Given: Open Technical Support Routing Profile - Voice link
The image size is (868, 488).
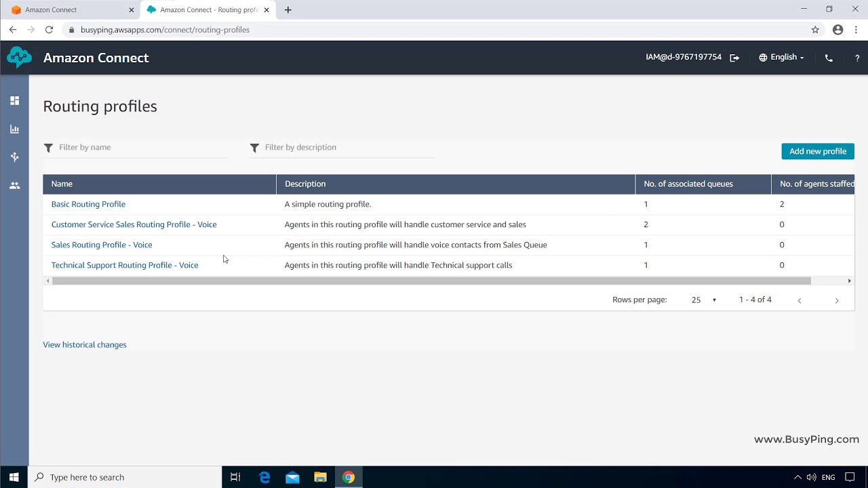Looking at the screenshot, I should (x=125, y=265).
